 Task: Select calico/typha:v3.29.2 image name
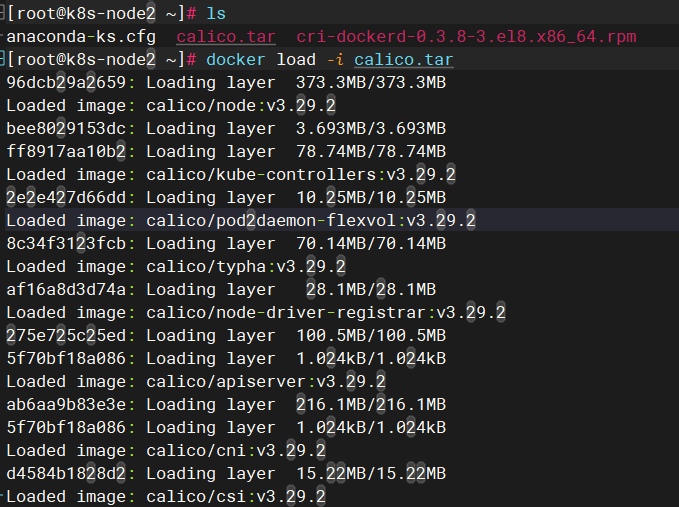pos(246,267)
